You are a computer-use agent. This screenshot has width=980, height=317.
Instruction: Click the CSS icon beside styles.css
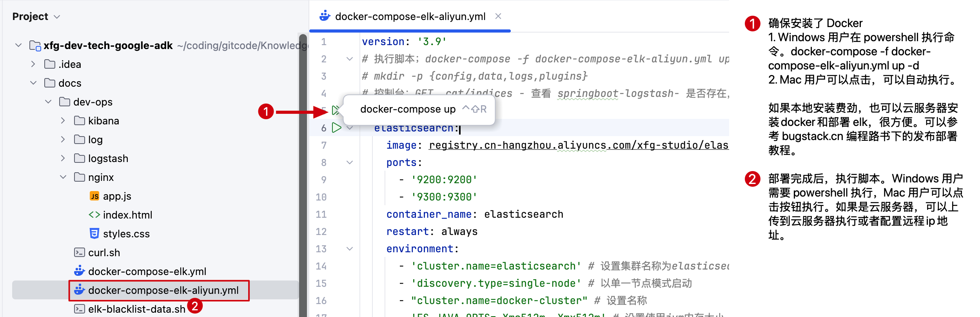[94, 234]
